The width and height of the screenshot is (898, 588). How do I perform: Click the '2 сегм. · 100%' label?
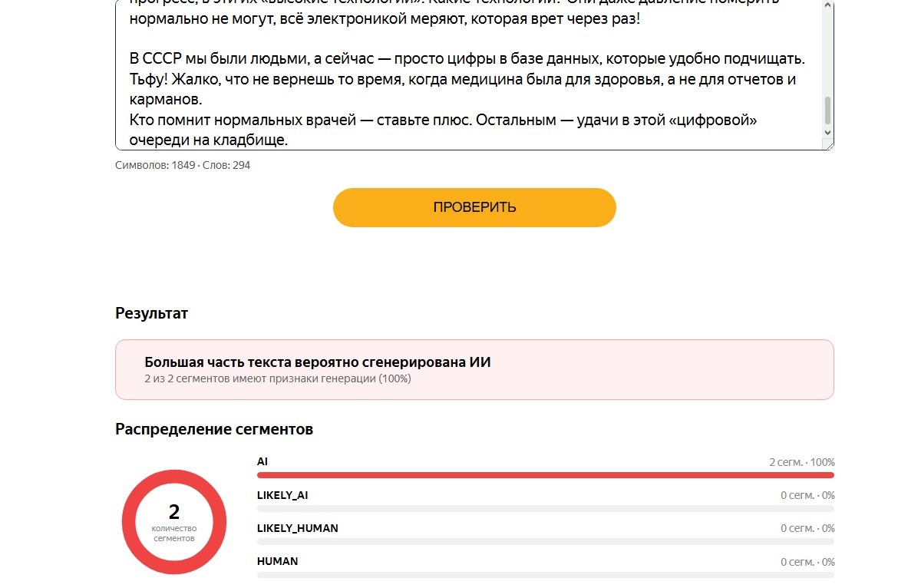pyautogui.click(x=802, y=462)
